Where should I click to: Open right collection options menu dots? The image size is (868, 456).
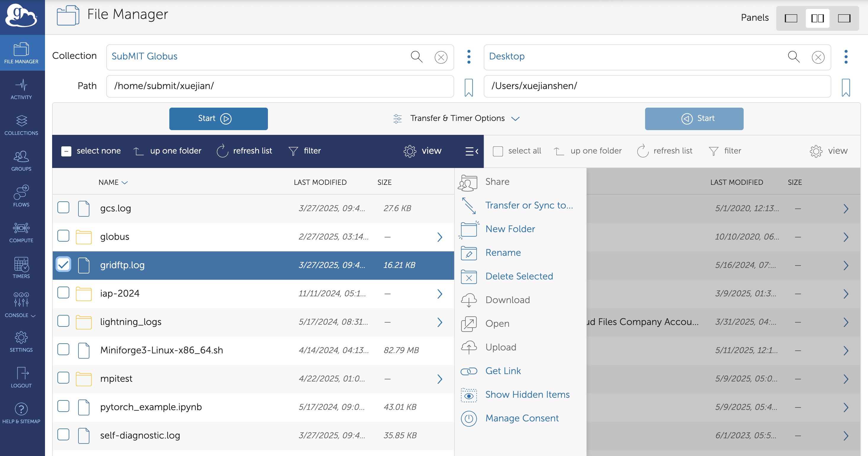pos(846,57)
